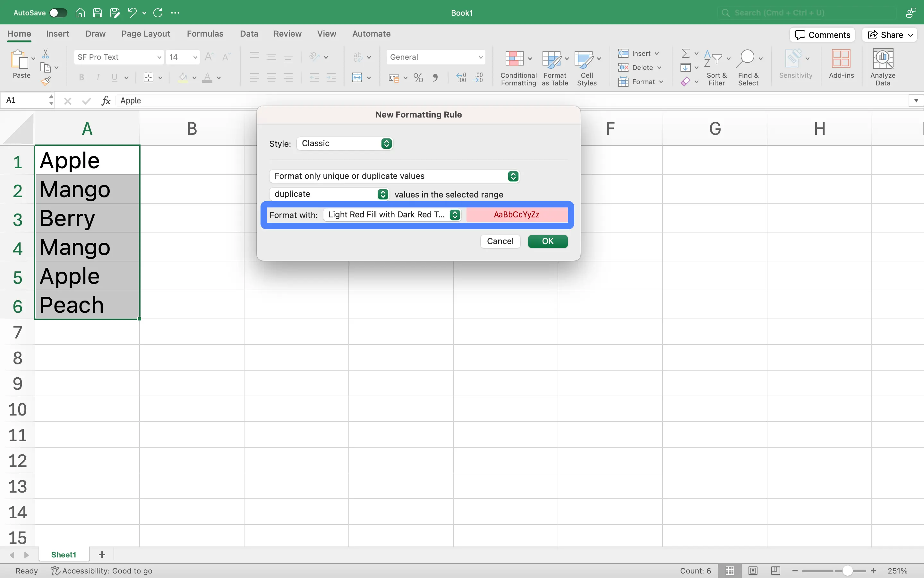Open the Paste clipboard icon
The image size is (924, 578).
pyautogui.click(x=19, y=59)
